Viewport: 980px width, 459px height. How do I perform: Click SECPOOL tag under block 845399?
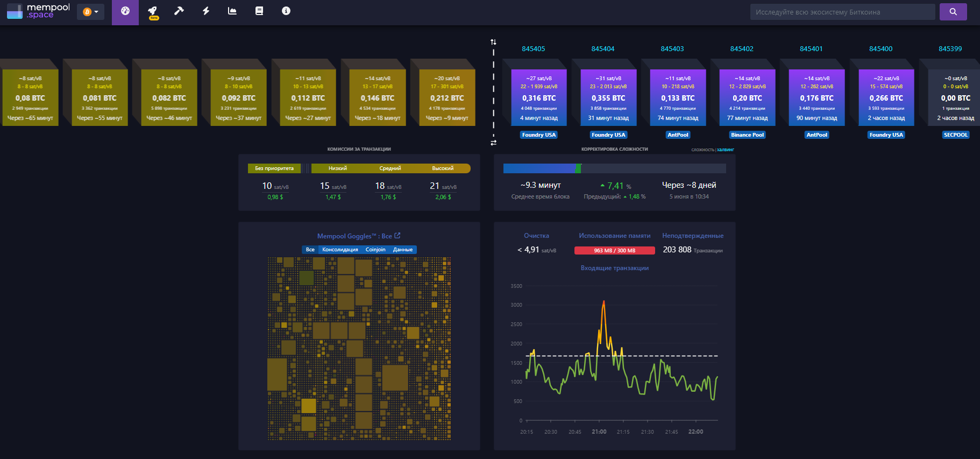(956, 135)
